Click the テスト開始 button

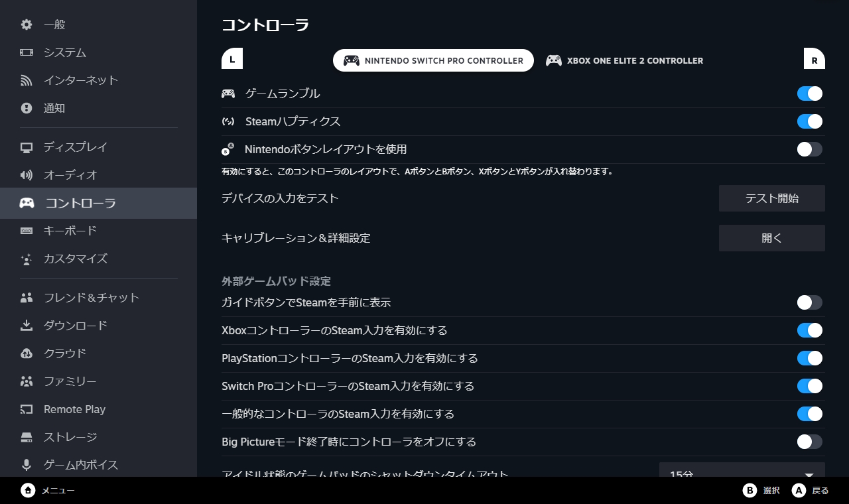tap(772, 198)
